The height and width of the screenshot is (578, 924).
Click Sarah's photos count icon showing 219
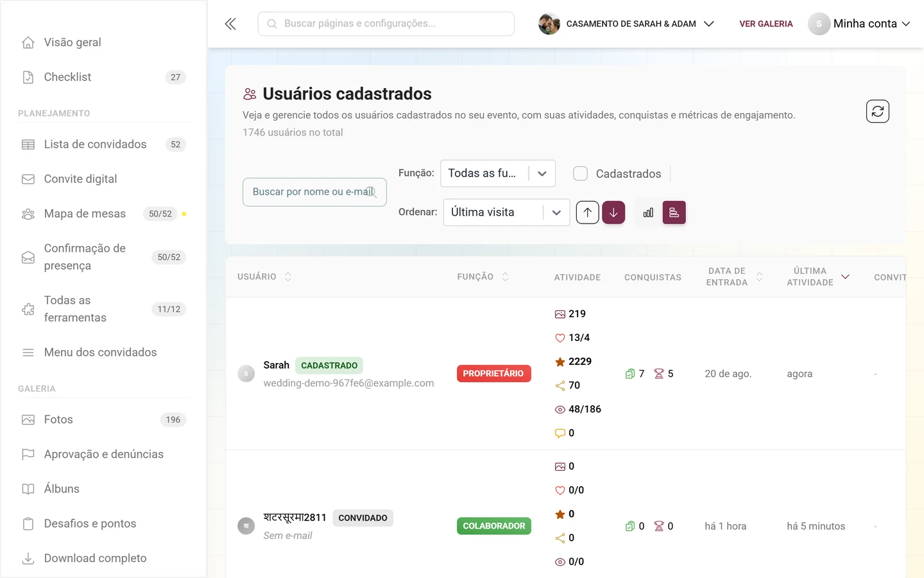point(560,314)
